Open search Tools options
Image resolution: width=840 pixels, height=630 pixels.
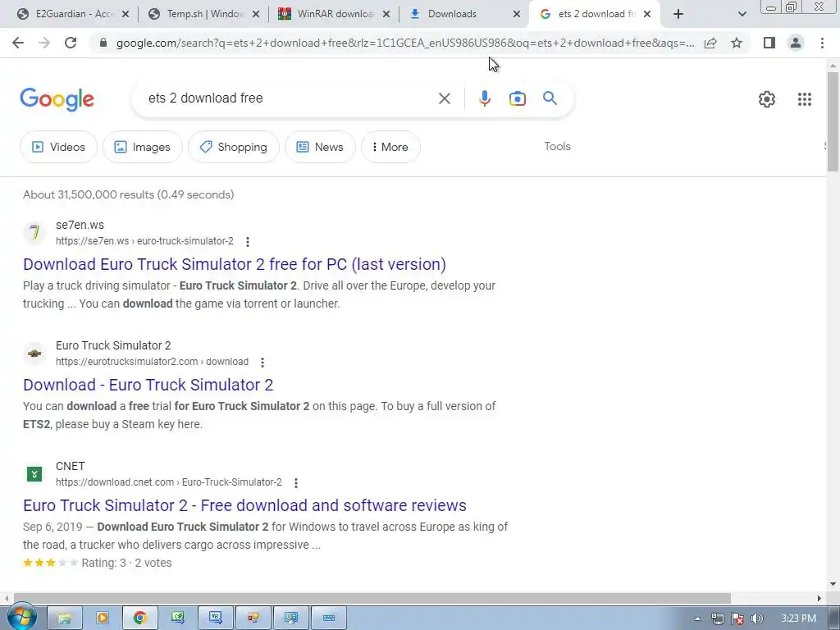(x=557, y=146)
